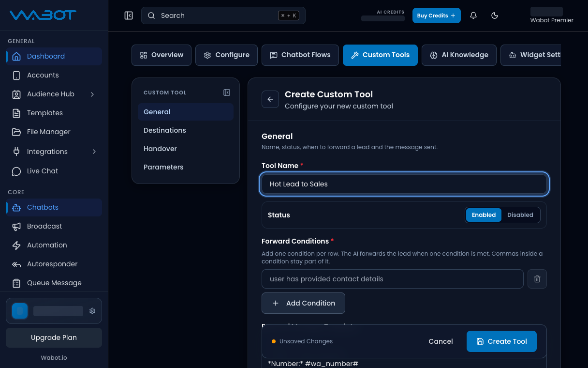Image resolution: width=588 pixels, height=368 pixels.
Task: Delete the contact details condition row
Action: pyautogui.click(x=537, y=279)
